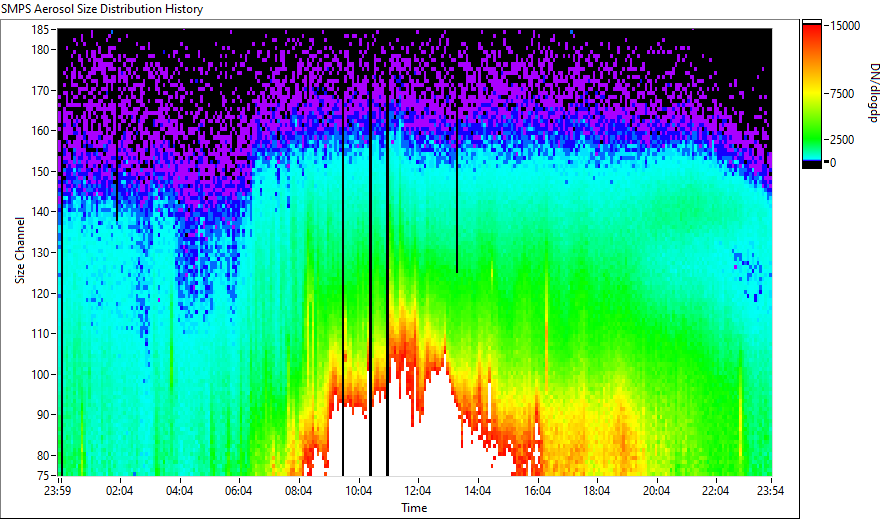Viewport: 884px width, 519px height.
Task: Click the 80 size channel tick label
Action: (x=43, y=455)
